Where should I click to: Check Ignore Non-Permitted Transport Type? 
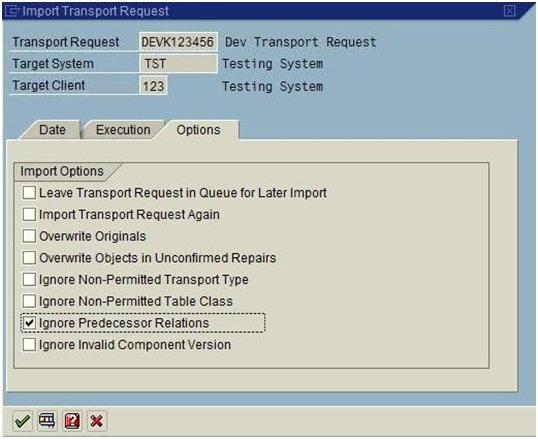29,279
